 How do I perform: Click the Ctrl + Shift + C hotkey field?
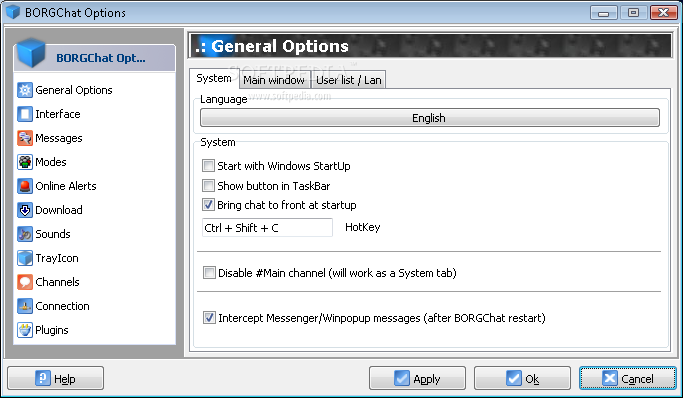pyautogui.click(x=267, y=228)
